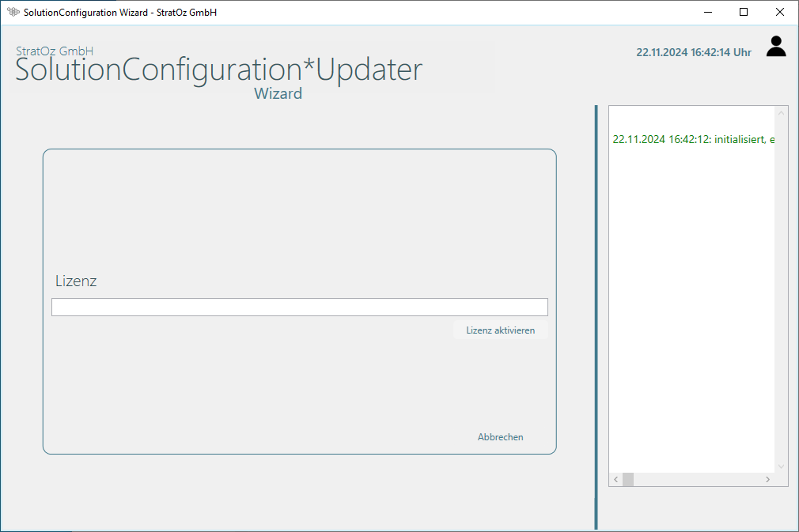
Task: Minimize the SolutionConfiguration Wizard window
Action: click(x=707, y=12)
